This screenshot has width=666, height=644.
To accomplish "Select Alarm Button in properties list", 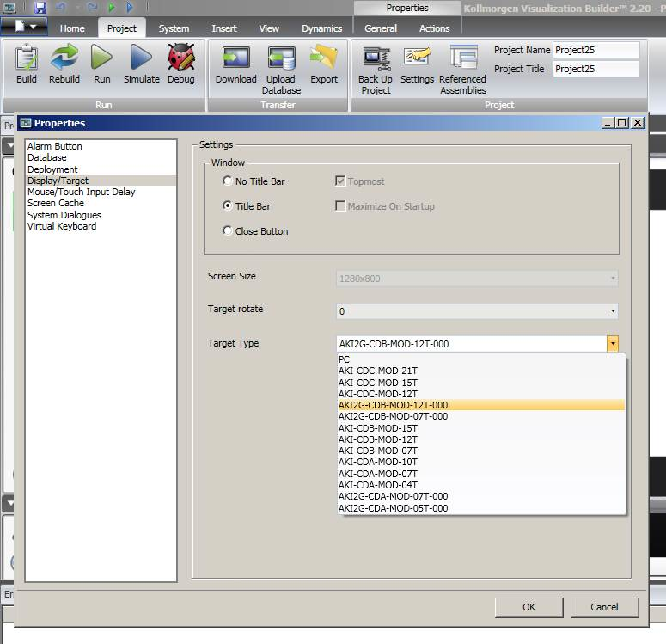I will click(101, 146).
